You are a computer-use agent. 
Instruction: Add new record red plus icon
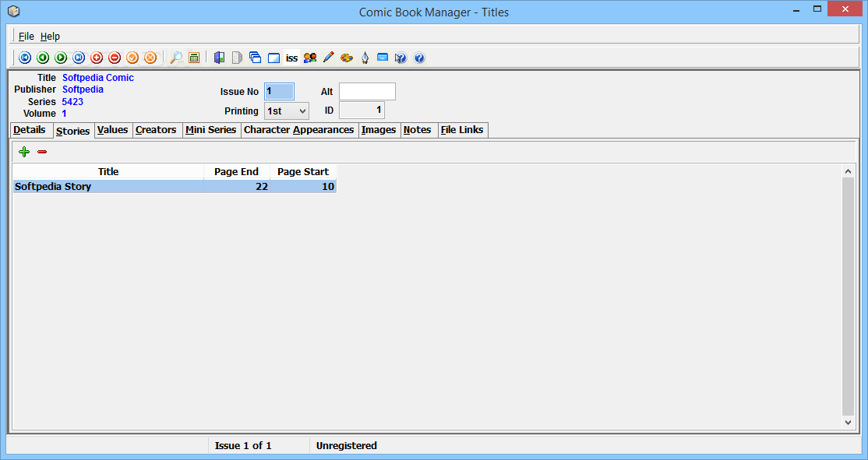click(97, 58)
